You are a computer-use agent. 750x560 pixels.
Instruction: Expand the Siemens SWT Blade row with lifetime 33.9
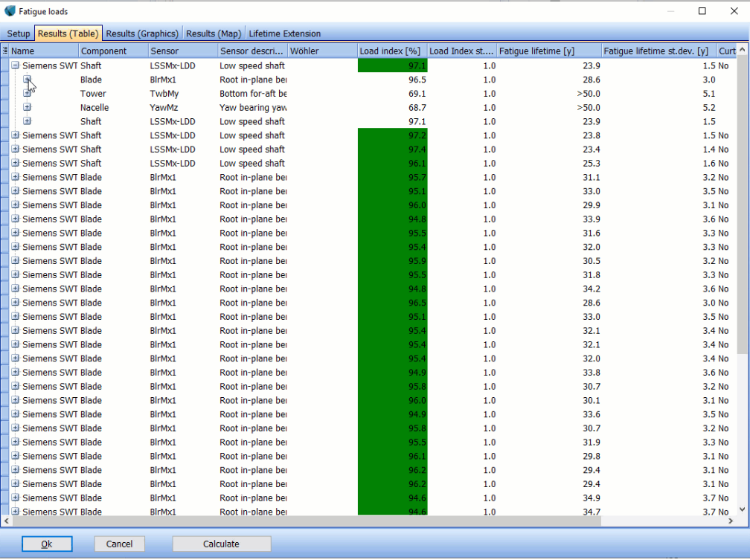(16, 219)
